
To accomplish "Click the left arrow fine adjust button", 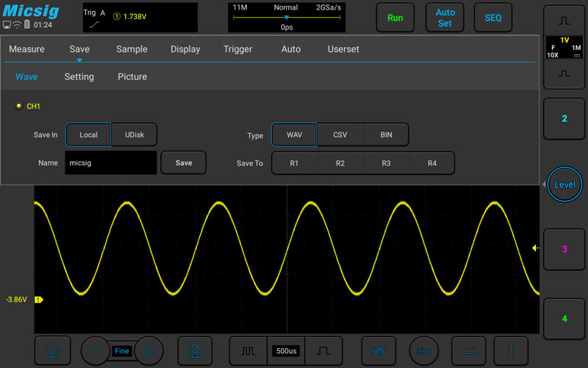I will pyautogui.click(x=95, y=351).
